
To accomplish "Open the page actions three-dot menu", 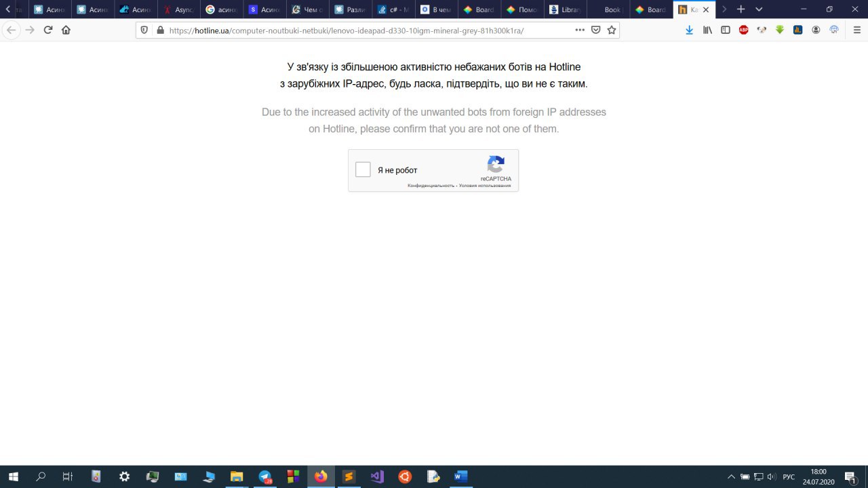I will 580,30.
